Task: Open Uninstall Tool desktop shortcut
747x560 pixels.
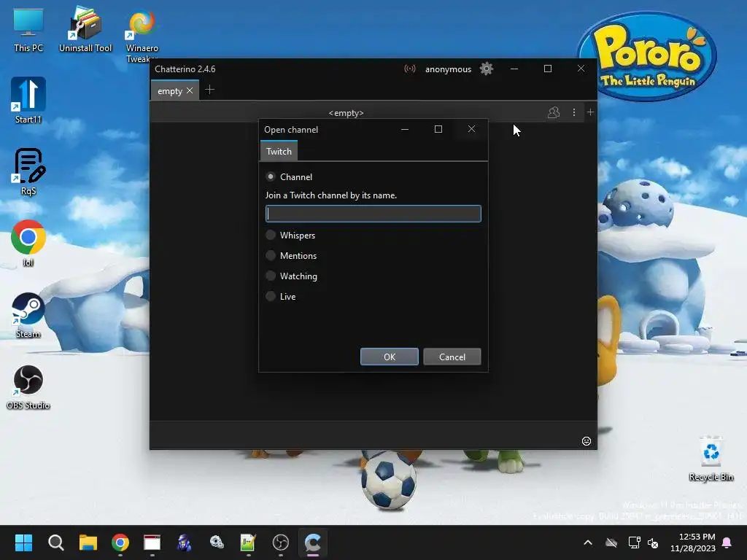Action: 85,31
